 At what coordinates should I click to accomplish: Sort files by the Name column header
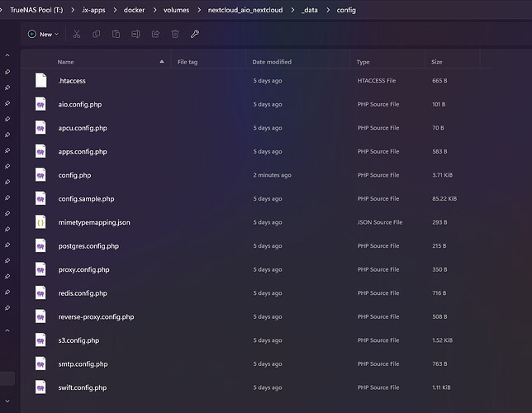pyautogui.click(x=66, y=62)
